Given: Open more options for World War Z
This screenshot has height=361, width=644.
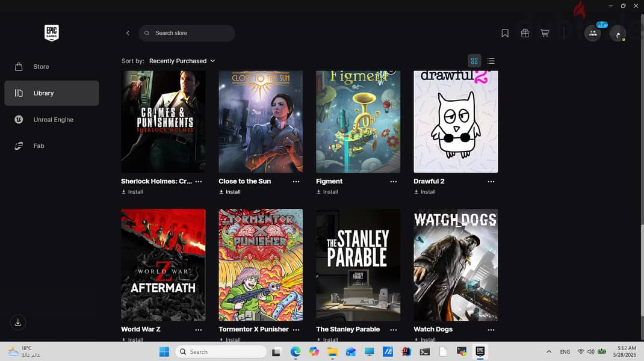Looking at the screenshot, I should click(x=199, y=330).
